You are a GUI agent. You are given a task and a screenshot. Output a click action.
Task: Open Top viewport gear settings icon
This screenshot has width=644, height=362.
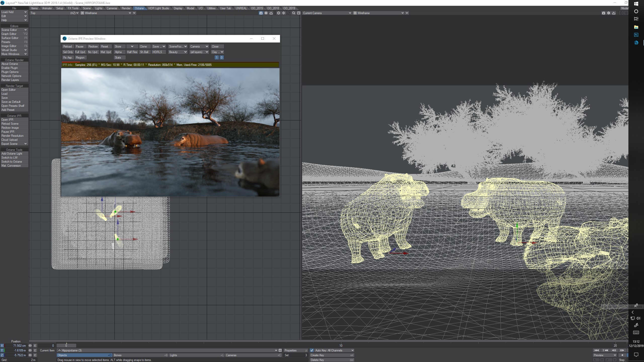click(266, 13)
